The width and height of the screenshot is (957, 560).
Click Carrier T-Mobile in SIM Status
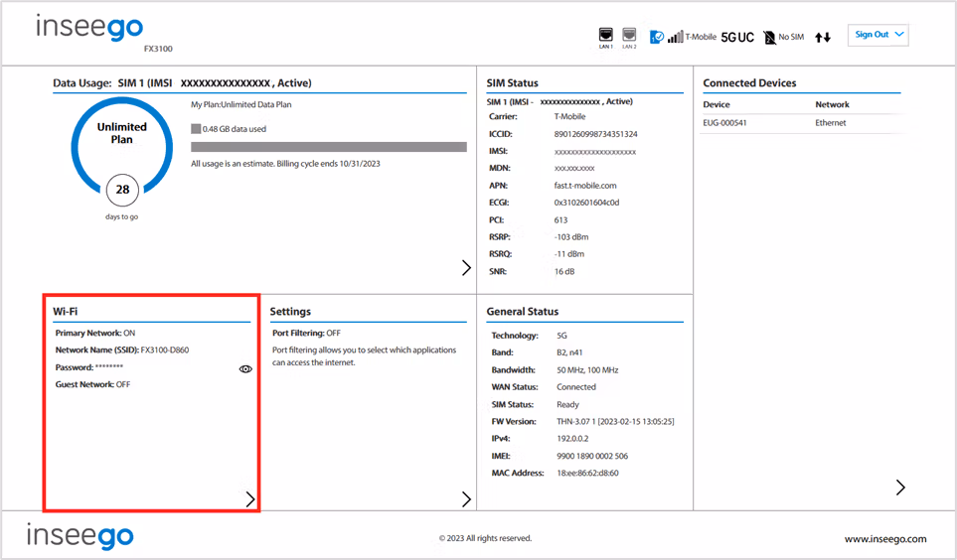(569, 116)
